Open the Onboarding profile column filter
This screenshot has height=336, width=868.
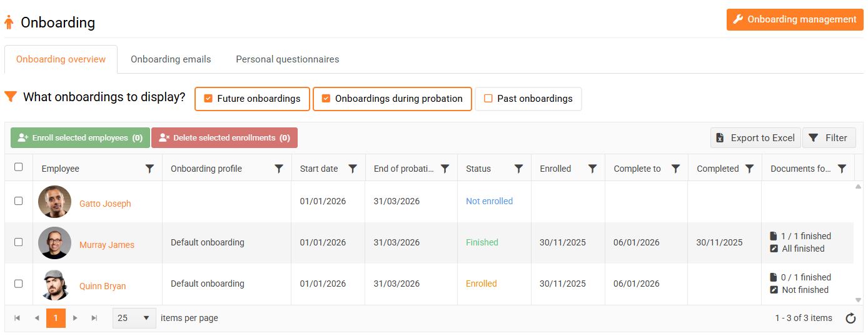point(279,169)
